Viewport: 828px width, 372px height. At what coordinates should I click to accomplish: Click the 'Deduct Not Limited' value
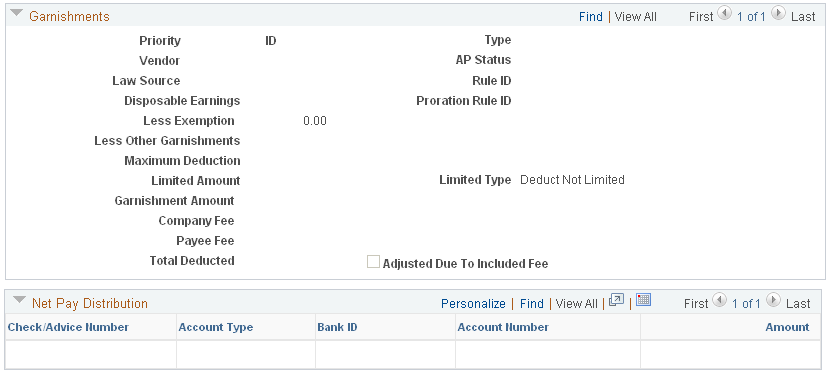[x=572, y=180]
